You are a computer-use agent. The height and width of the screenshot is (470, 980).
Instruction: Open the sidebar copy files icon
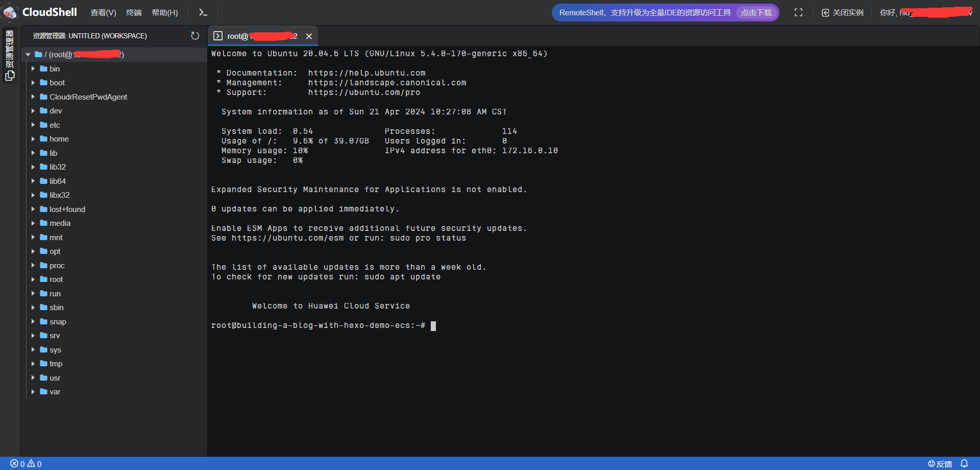(10, 76)
